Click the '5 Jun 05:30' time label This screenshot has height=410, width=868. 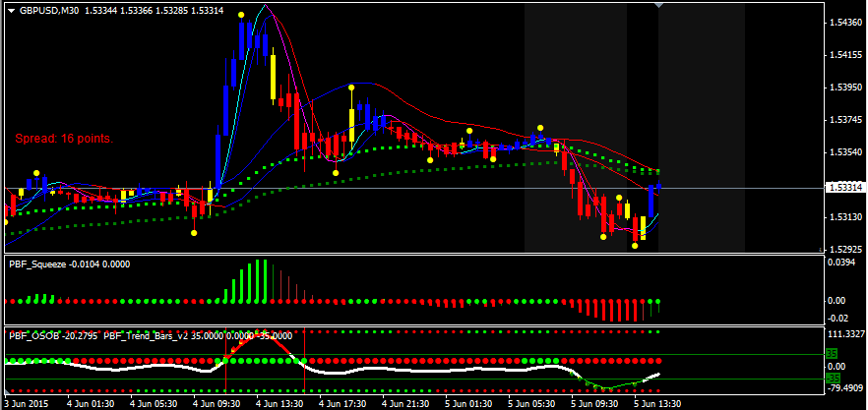[529, 404]
